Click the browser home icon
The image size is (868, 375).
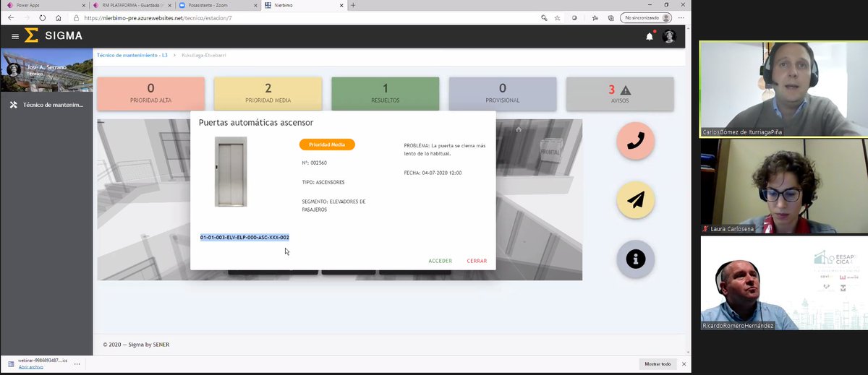[59, 17]
